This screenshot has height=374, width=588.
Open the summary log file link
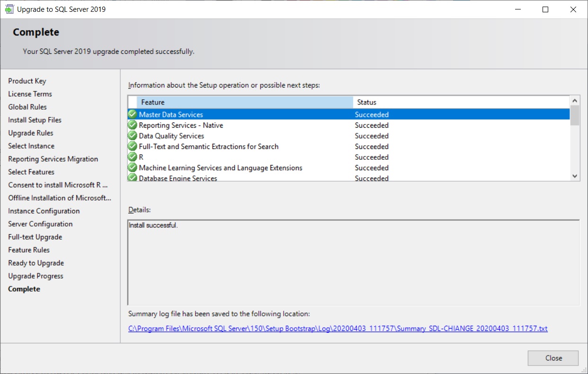[x=338, y=328]
